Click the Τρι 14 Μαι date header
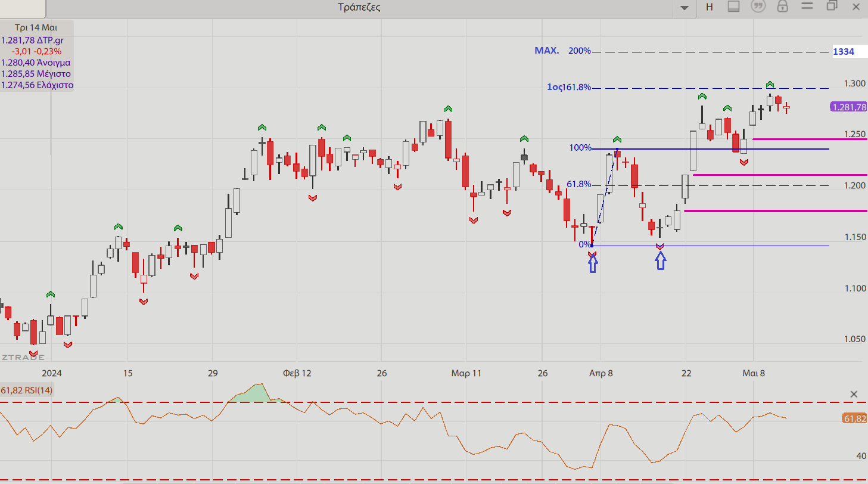The image size is (868, 484). point(37,27)
